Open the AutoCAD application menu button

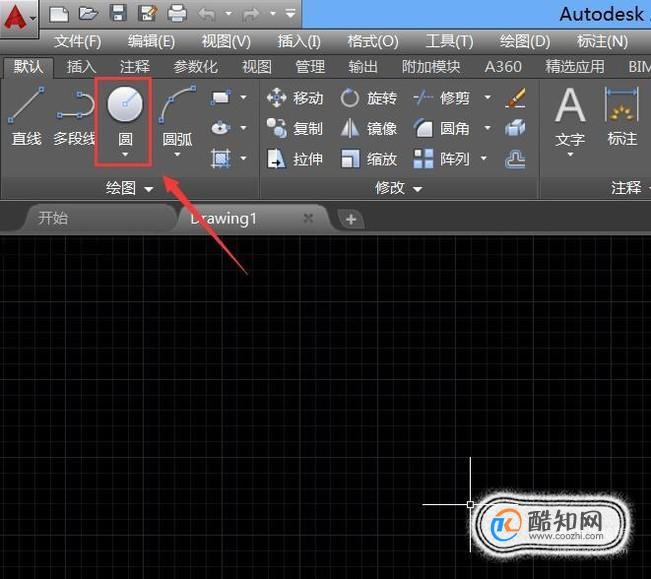tap(19, 18)
